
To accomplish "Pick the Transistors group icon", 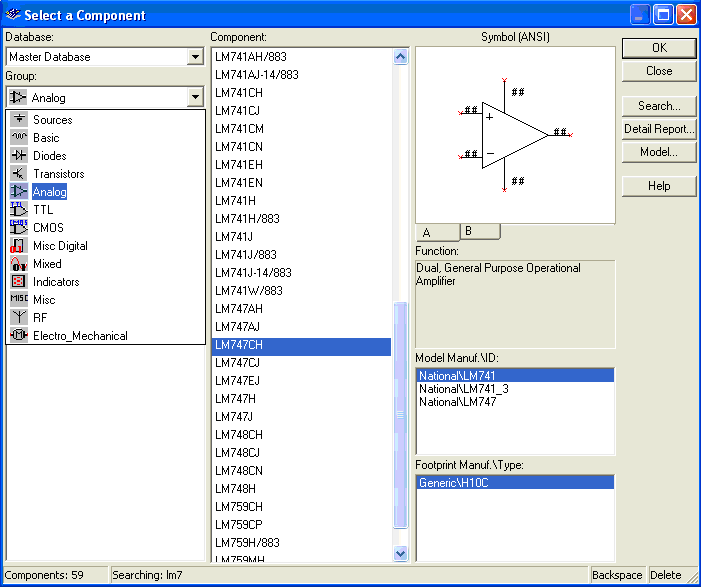I will click(x=19, y=174).
